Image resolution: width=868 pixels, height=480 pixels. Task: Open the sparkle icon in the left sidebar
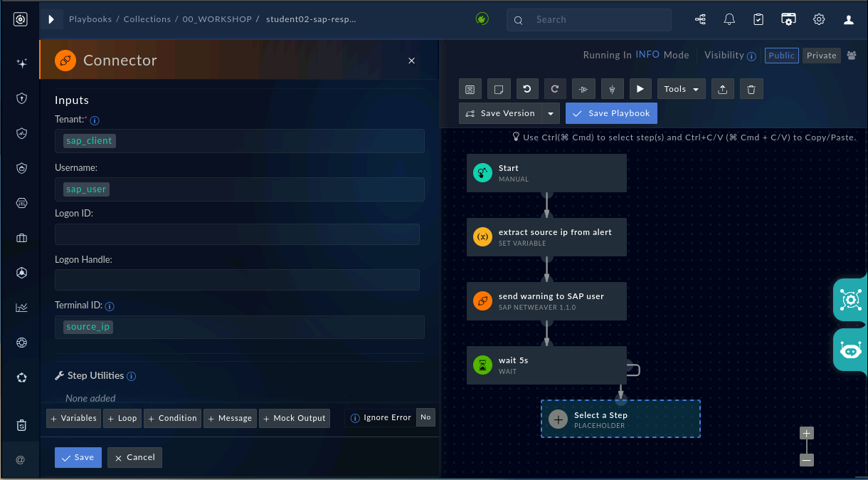[x=22, y=63]
